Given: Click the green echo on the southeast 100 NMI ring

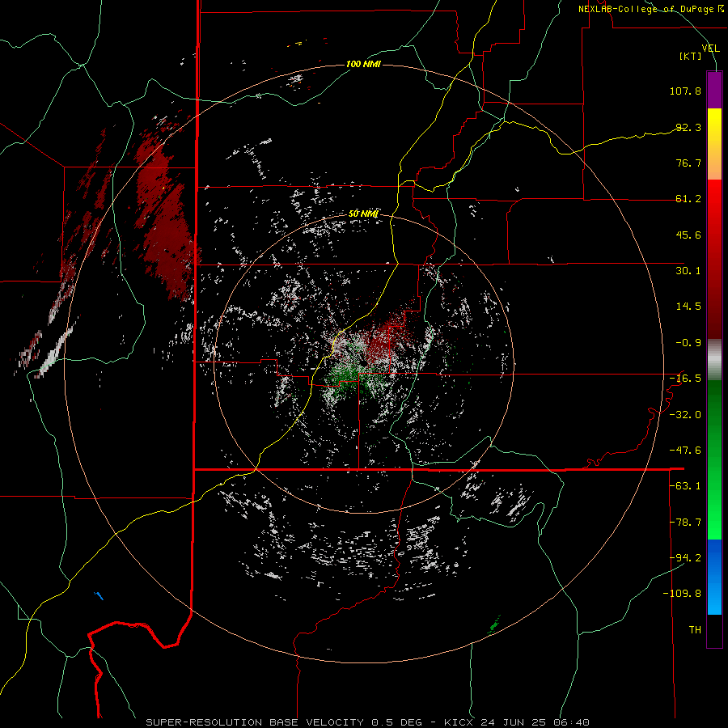Looking at the screenshot, I should click(x=494, y=624).
